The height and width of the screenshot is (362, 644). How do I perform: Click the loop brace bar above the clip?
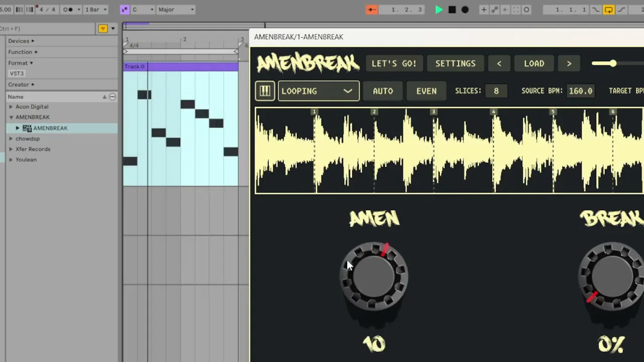[181, 51]
